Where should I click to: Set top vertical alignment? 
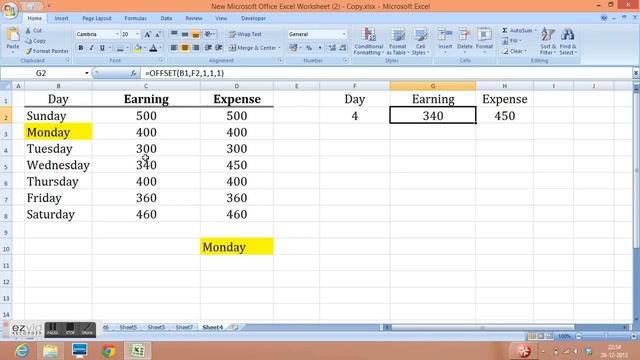(x=174, y=34)
